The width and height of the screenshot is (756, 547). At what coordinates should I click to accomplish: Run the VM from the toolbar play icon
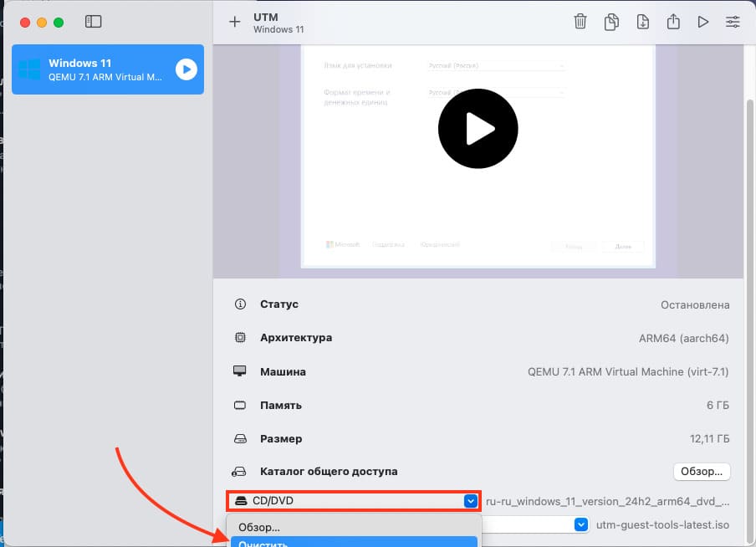click(703, 22)
